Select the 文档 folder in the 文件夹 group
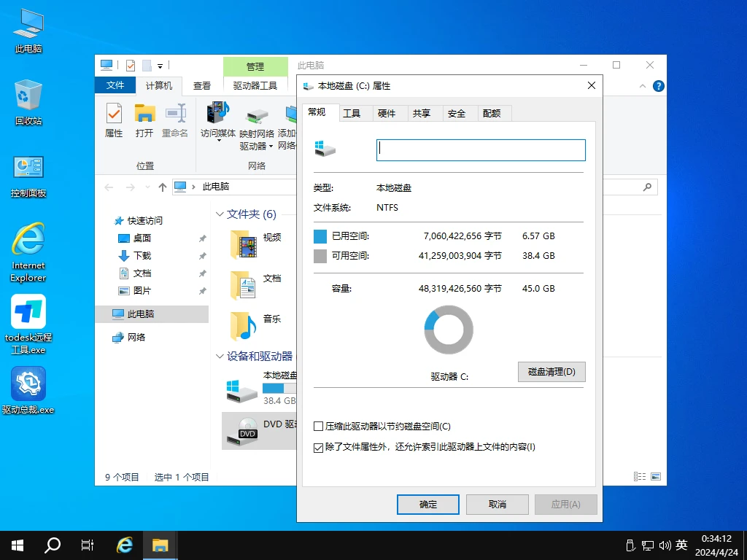This screenshot has width=747, height=560. [244, 285]
